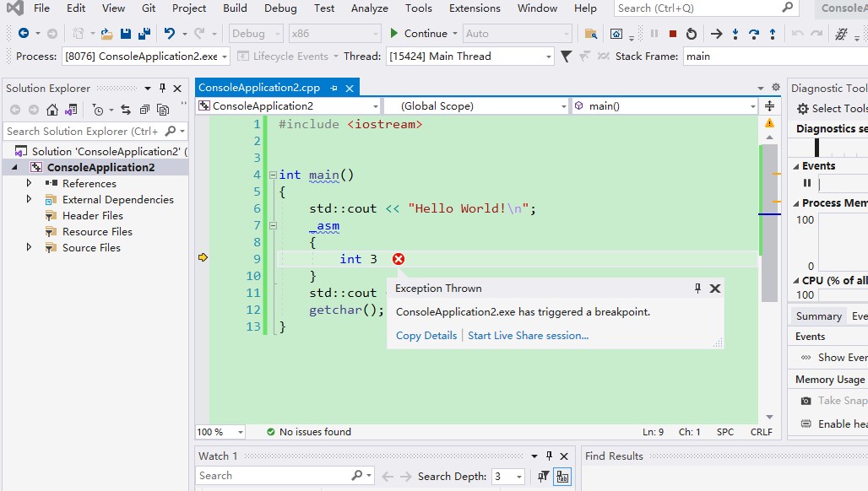The width and height of the screenshot is (868, 491).
Task: Open the Search Depth dropdown
Action: tap(518, 476)
